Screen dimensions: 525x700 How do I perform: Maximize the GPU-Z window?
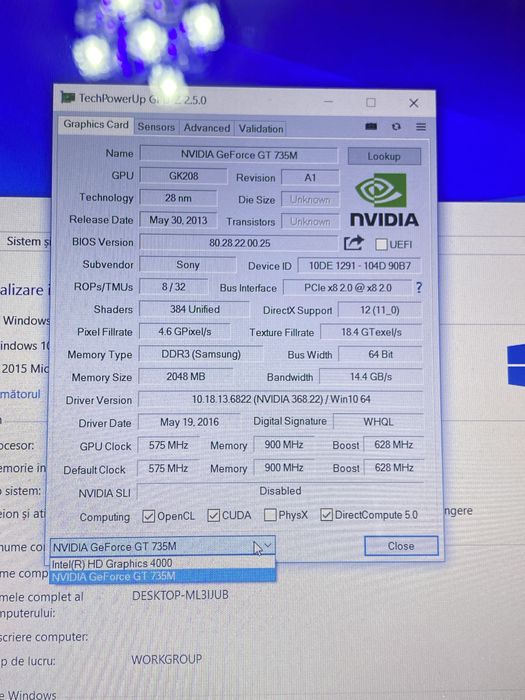pos(371,102)
